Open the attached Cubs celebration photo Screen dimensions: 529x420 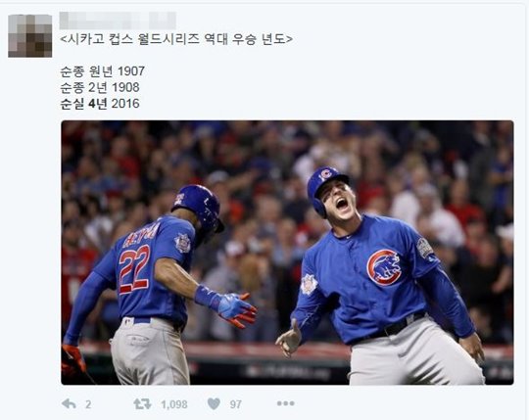287,253
